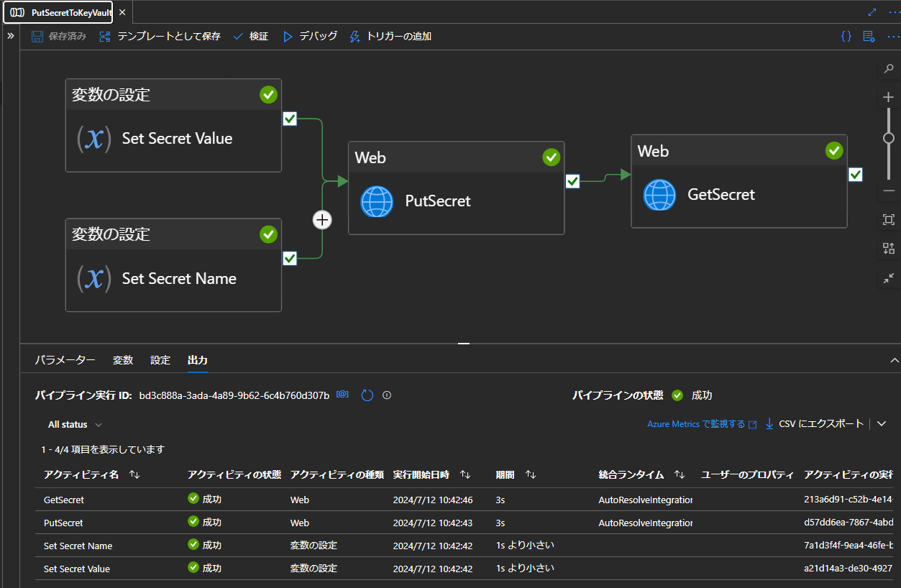Click the 保存済み save icon
901x588 pixels.
(37, 36)
